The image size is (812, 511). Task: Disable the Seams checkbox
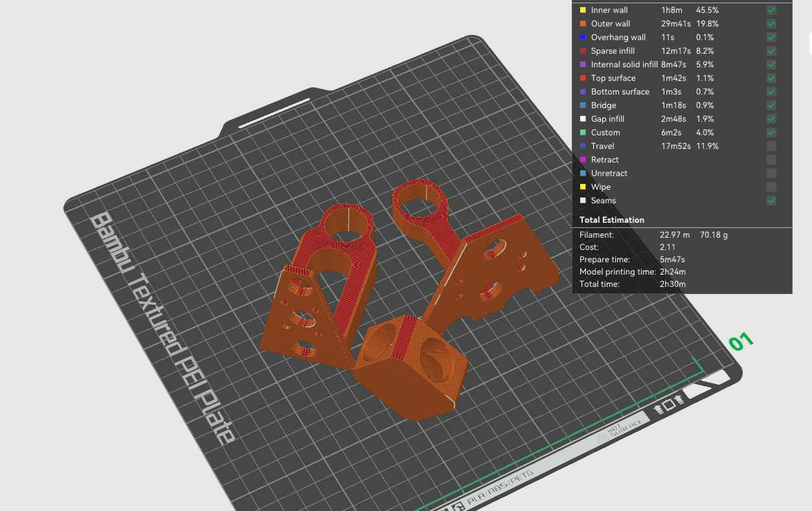pyautogui.click(x=771, y=201)
